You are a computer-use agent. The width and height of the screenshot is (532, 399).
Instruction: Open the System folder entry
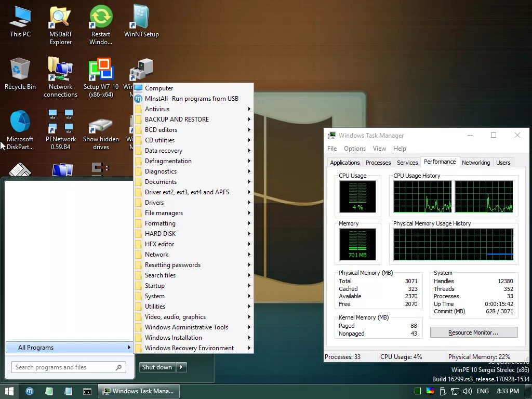[193, 296]
